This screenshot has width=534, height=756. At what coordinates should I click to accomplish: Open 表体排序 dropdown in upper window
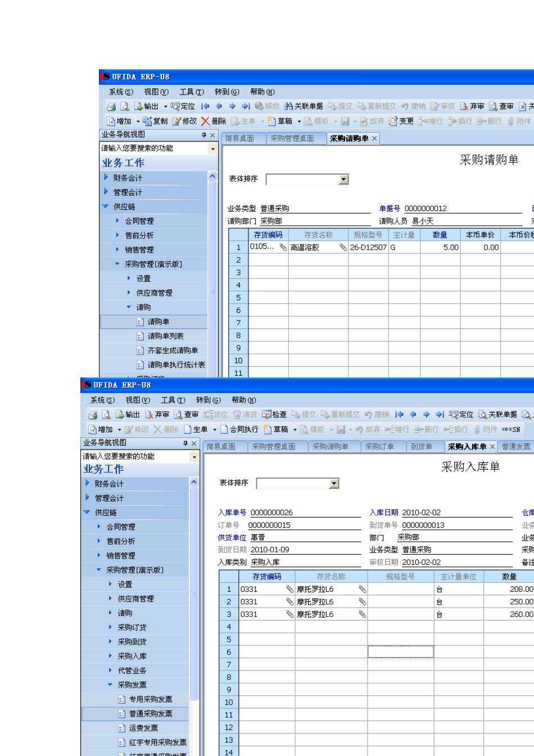[344, 179]
